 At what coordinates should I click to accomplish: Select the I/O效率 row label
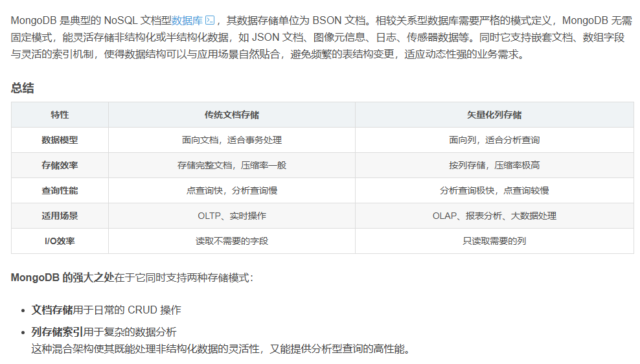60,241
